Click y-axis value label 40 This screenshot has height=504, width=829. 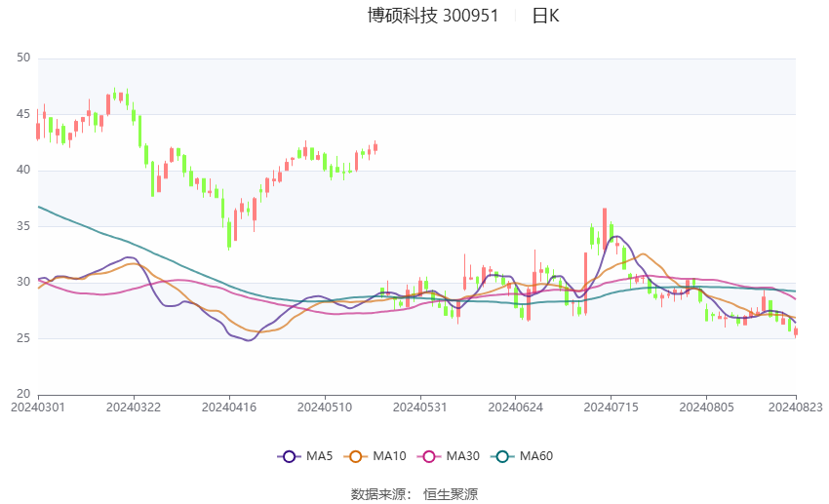[23, 171]
